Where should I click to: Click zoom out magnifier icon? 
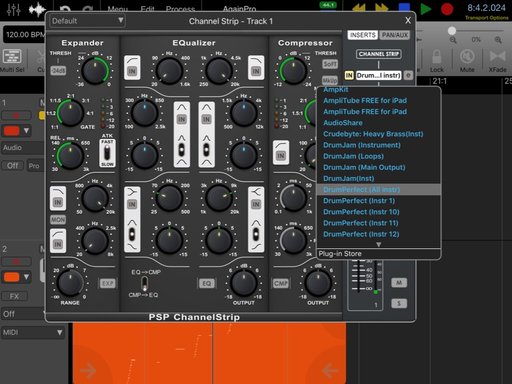(x=453, y=40)
